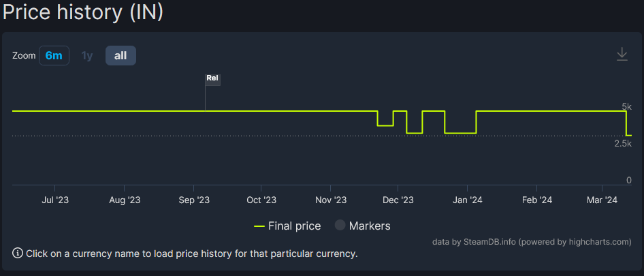The width and height of the screenshot is (644, 276).
Task: Click the Mar '24 axis label
Action: (602, 200)
